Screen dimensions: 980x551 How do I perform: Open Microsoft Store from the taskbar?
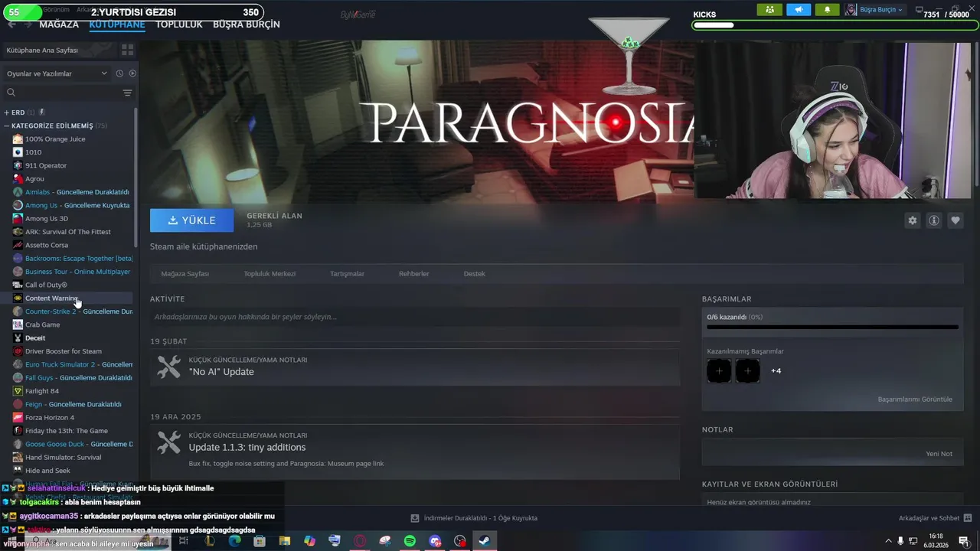260,541
